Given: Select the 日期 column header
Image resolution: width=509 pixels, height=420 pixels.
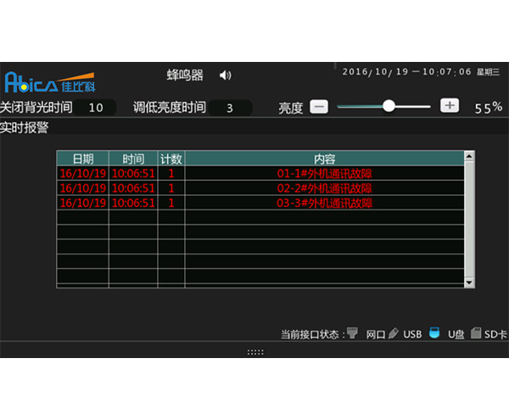Looking at the screenshot, I should click(83, 159).
